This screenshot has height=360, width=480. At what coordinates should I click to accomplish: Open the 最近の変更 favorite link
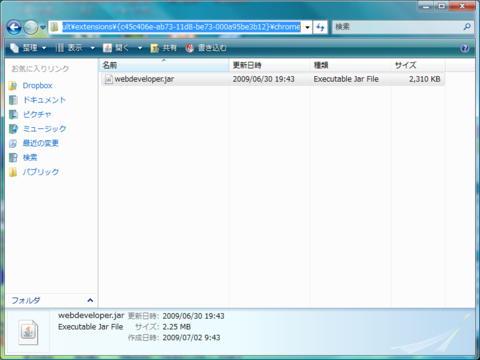41,143
